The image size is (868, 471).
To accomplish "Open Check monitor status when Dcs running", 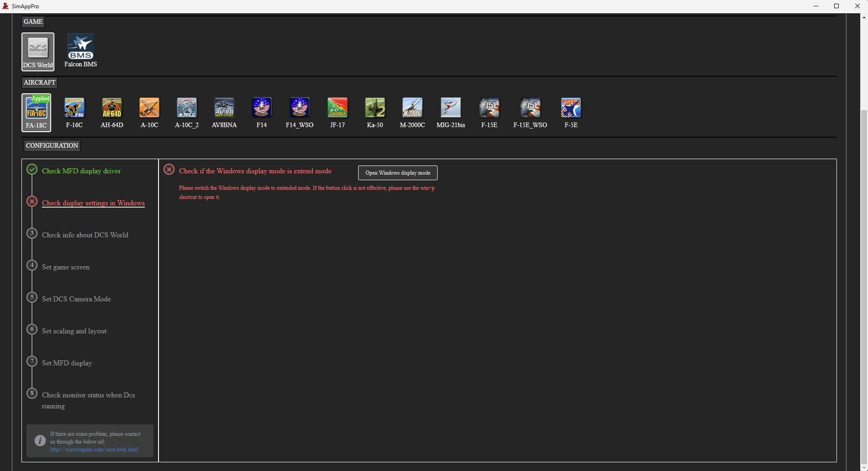I will click(89, 401).
